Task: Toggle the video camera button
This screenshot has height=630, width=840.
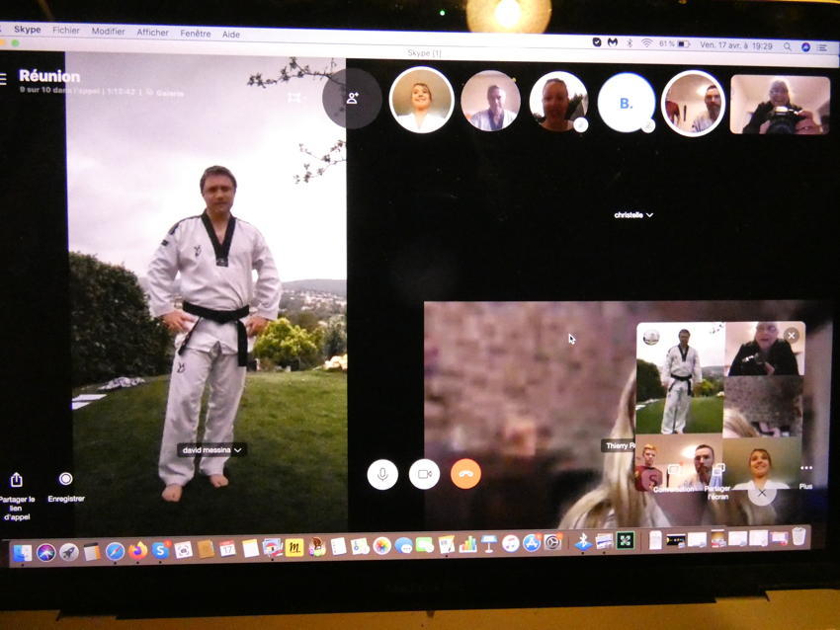Action: pos(424,474)
